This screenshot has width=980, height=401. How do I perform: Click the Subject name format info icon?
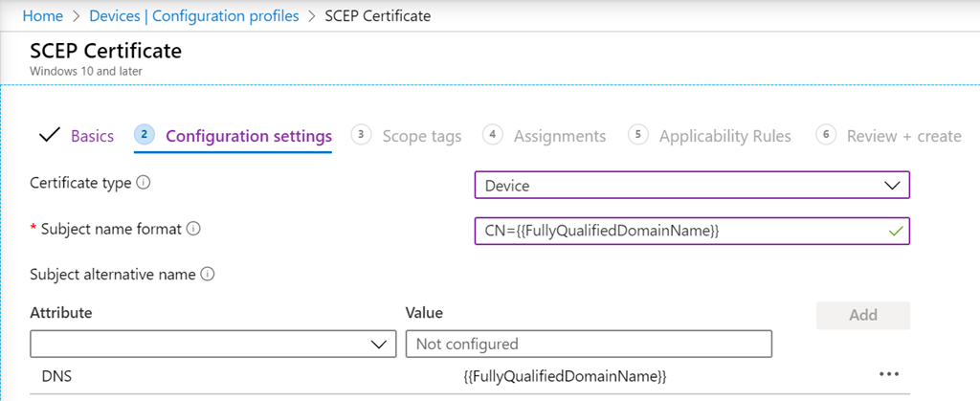pyautogui.click(x=192, y=229)
